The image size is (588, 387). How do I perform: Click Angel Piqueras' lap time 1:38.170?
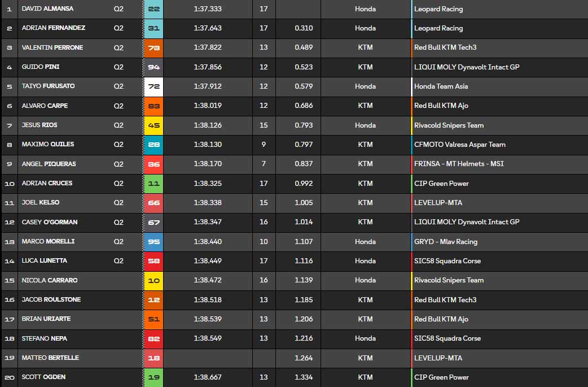tap(208, 164)
